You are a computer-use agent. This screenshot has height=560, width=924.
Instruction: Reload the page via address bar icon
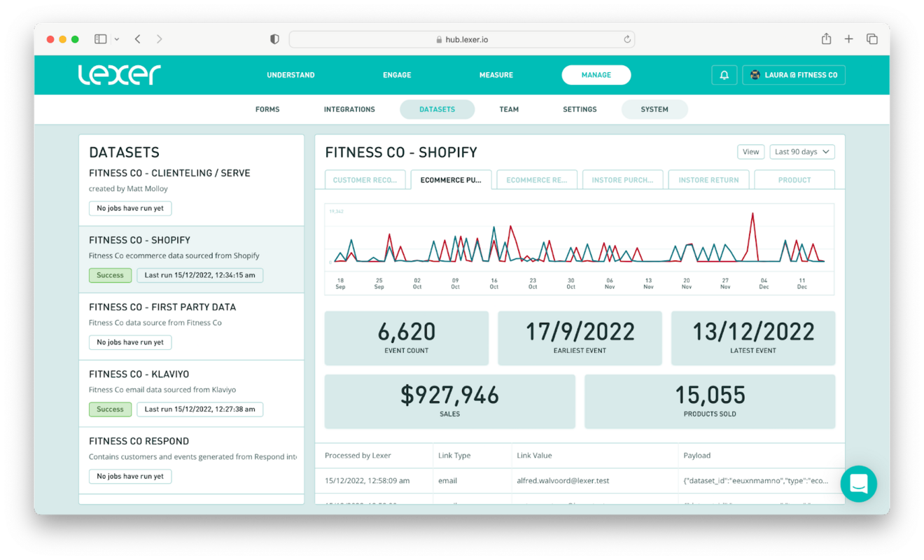coord(627,39)
